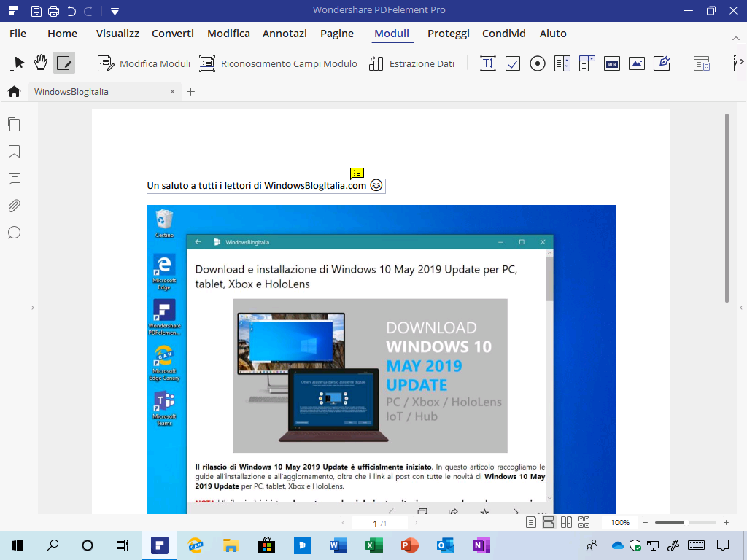Open the Proteggi tab
Image resolution: width=747 pixels, height=560 pixels.
tap(449, 34)
